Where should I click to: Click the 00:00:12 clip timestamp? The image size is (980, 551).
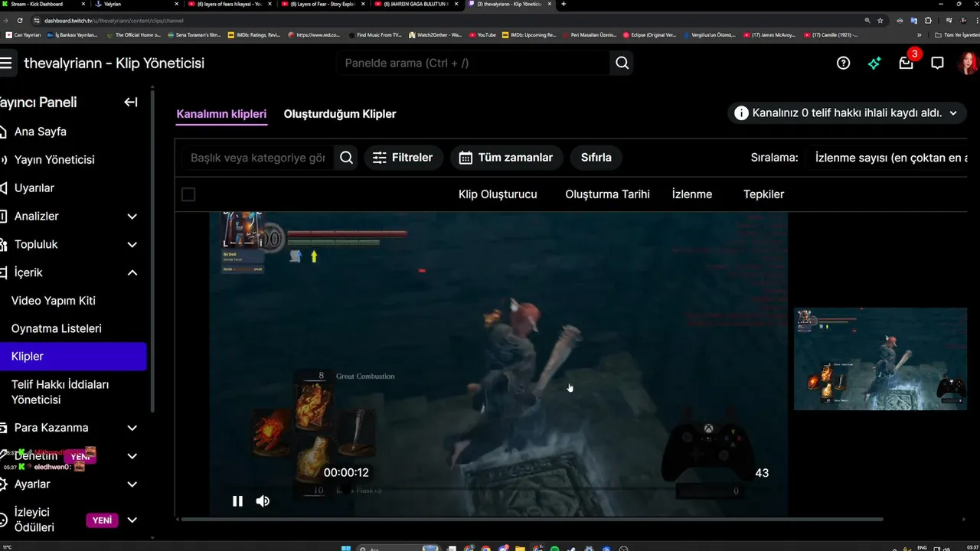click(346, 473)
